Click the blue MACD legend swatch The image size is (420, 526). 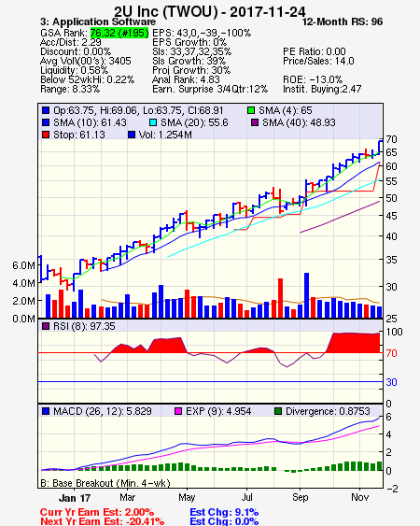(x=46, y=411)
